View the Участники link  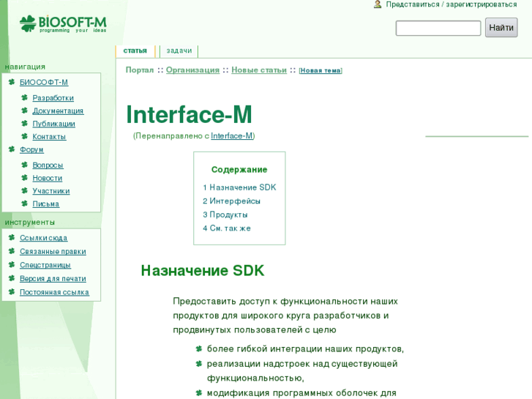51,191
